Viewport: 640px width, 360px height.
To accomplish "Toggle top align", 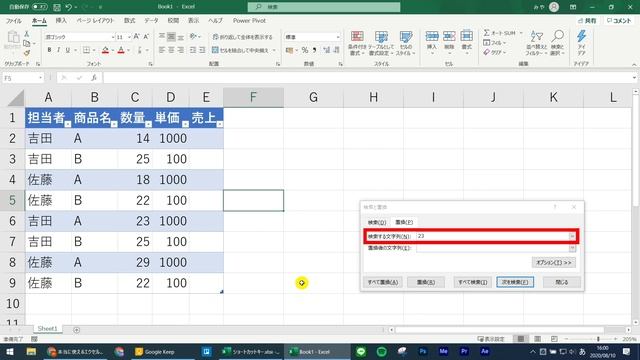I will [162, 37].
